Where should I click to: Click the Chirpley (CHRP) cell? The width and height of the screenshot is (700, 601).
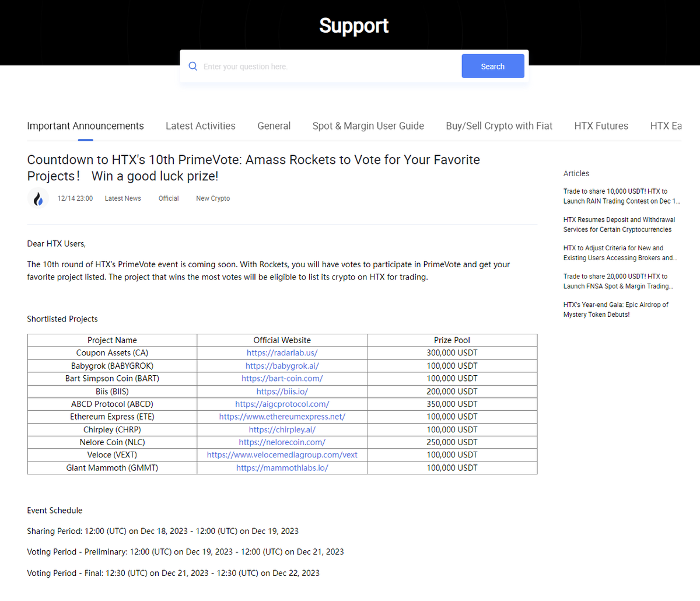tap(112, 429)
